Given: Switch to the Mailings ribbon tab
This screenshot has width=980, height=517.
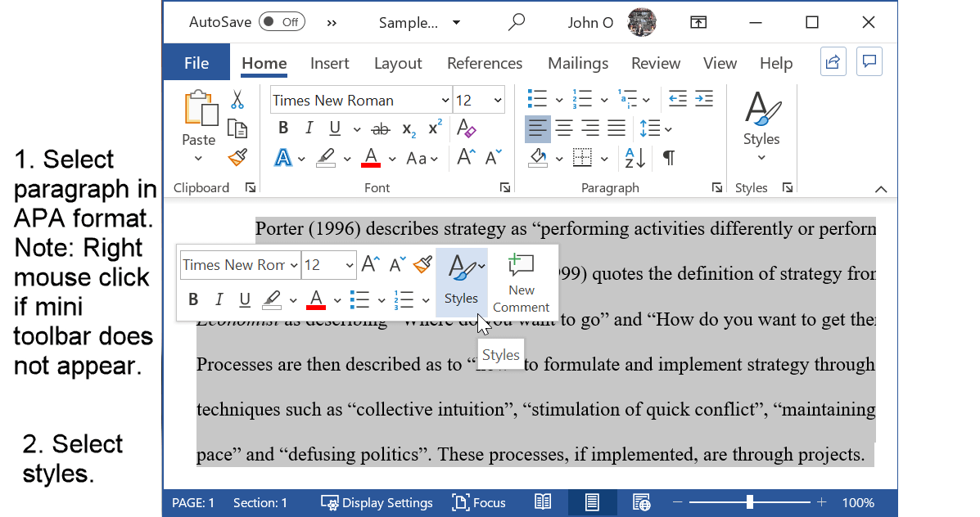Looking at the screenshot, I should point(577,63).
